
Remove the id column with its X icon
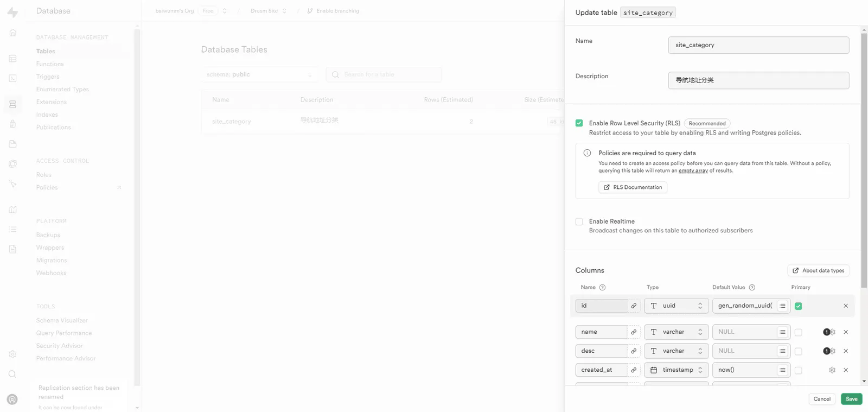pyautogui.click(x=846, y=306)
